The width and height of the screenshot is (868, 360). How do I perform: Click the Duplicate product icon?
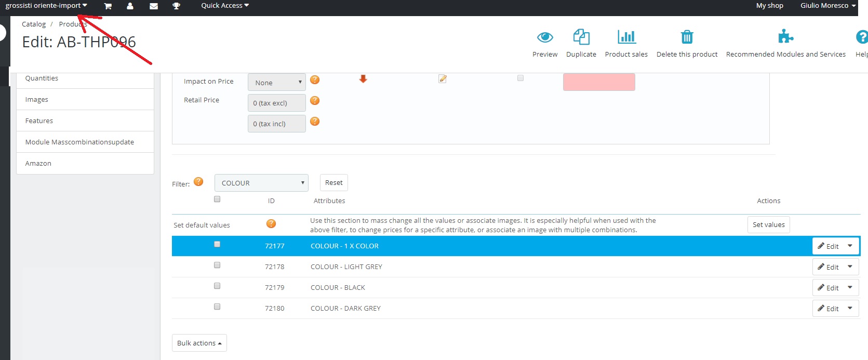(581, 37)
